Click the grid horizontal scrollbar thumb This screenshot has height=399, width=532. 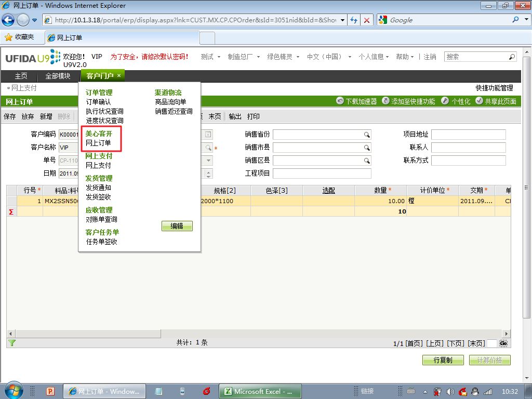(88, 334)
